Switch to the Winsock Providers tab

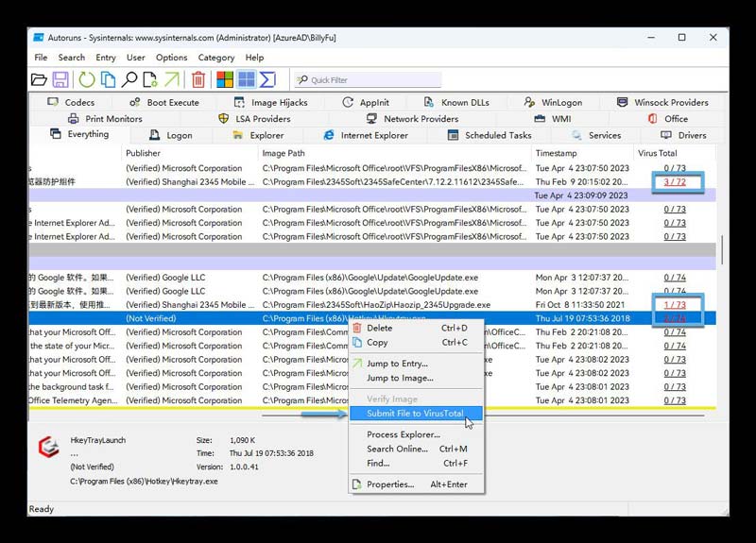click(663, 102)
